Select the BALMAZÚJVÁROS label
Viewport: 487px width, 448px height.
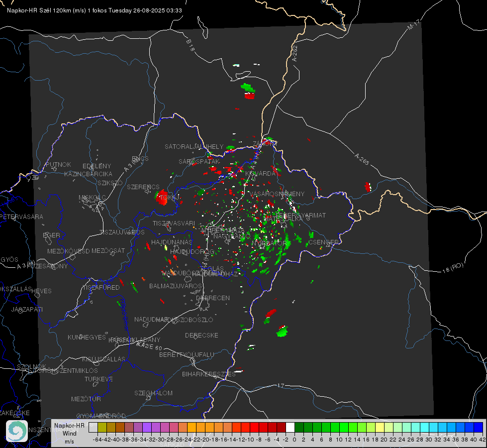click(176, 286)
